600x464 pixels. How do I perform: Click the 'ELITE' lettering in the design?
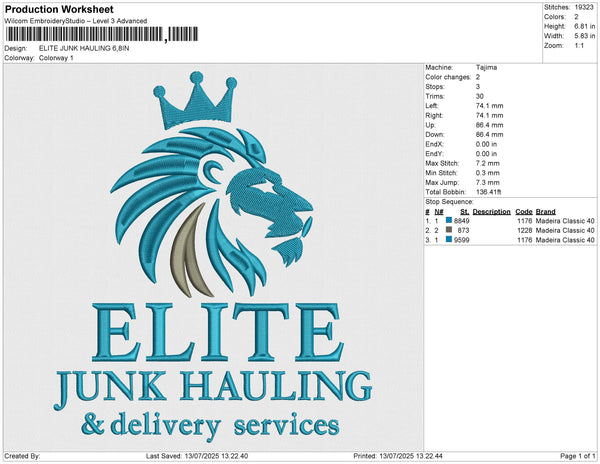click(x=217, y=332)
